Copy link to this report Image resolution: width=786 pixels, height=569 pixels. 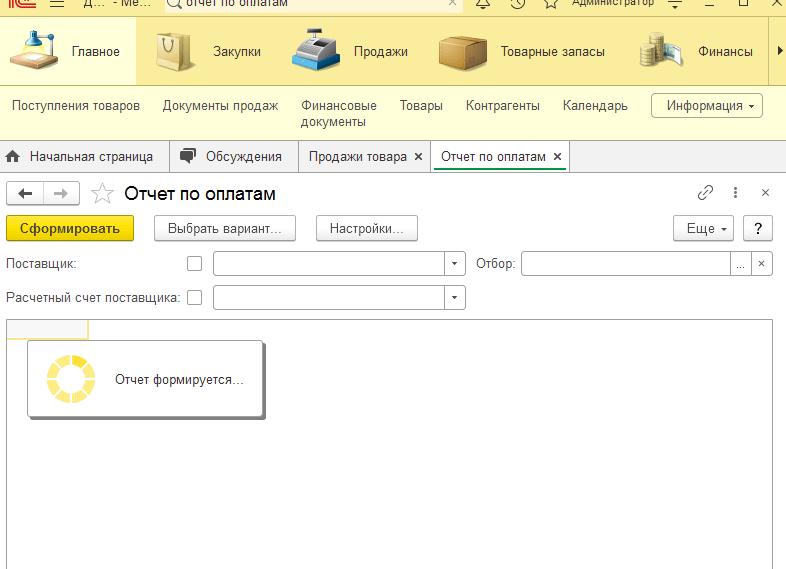point(705,193)
